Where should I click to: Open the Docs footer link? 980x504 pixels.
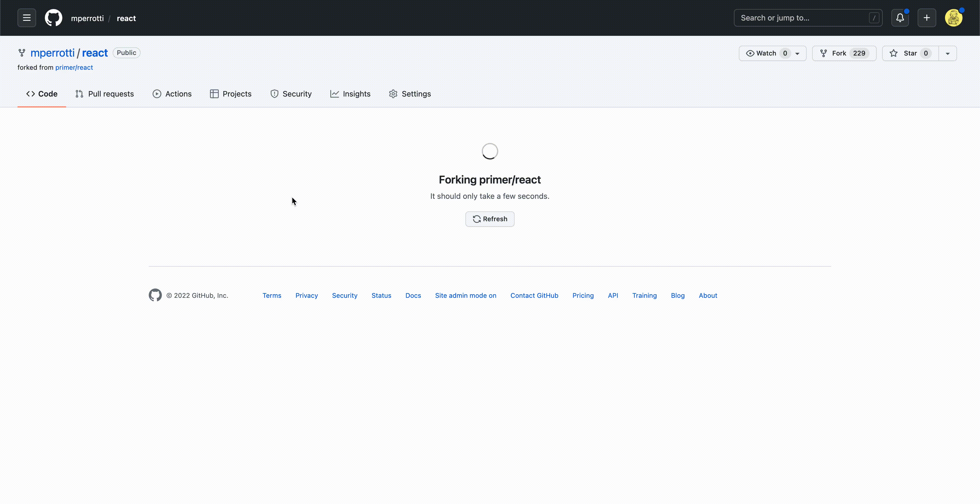413,296
